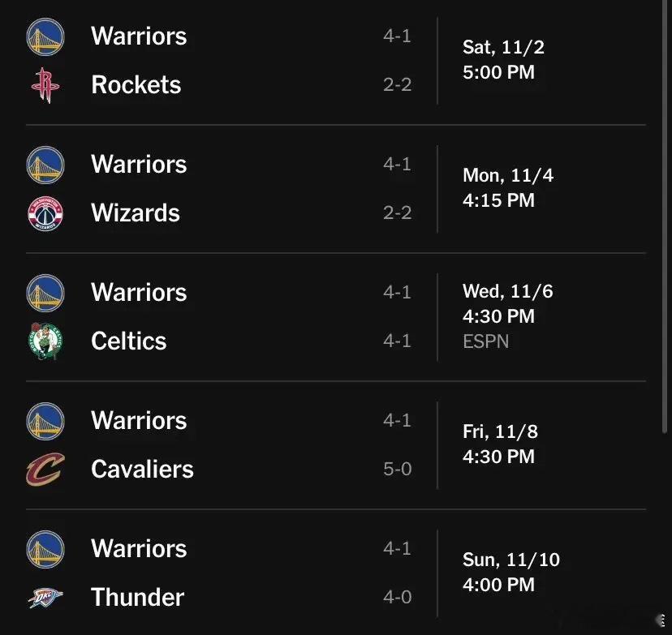Screen dimensions: 672x635
Task: Click the ESPN broadcast label
Action: tap(485, 341)
